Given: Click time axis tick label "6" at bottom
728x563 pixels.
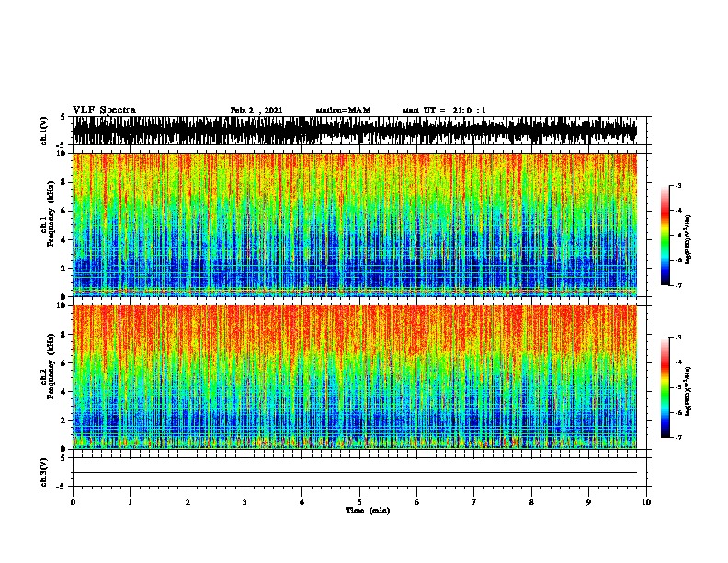Looking at the screenshot, I should click(417, 502).
